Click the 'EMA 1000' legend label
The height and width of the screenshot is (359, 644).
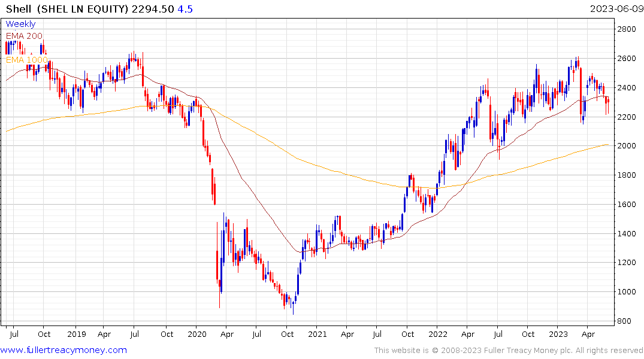pyautogui.click(x=27, y=60)
